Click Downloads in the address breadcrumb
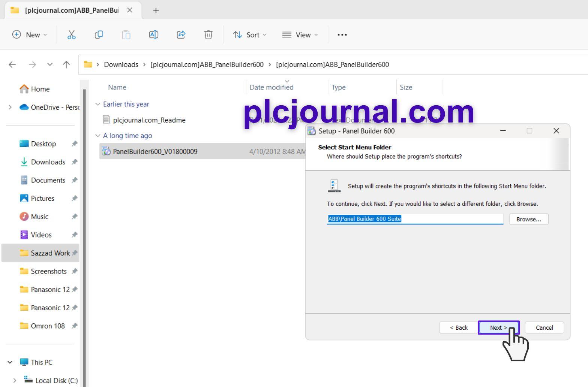 (121, 64)
